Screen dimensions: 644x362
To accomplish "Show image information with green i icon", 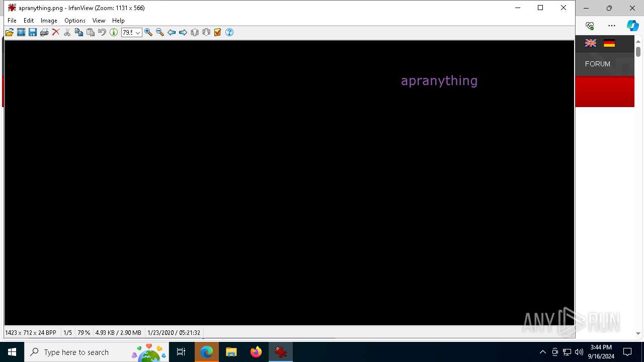I will (x=113, y=32).
